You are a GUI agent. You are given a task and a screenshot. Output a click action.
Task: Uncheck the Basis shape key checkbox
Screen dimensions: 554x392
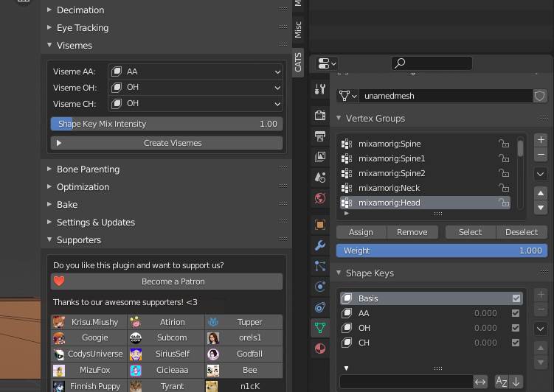pyautogui.click(x=516, y=298)
